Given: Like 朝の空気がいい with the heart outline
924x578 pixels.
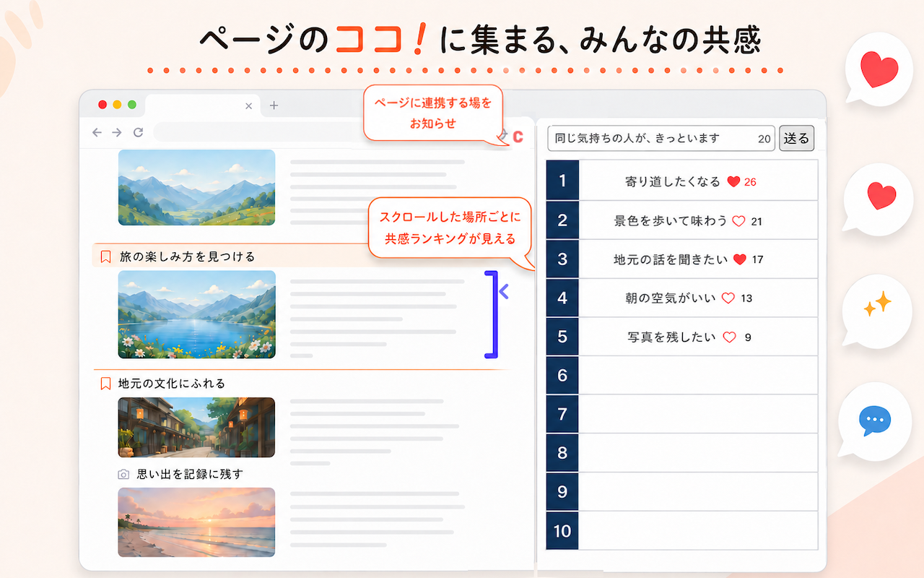Looking at the screenshot, I should (728, 298).
